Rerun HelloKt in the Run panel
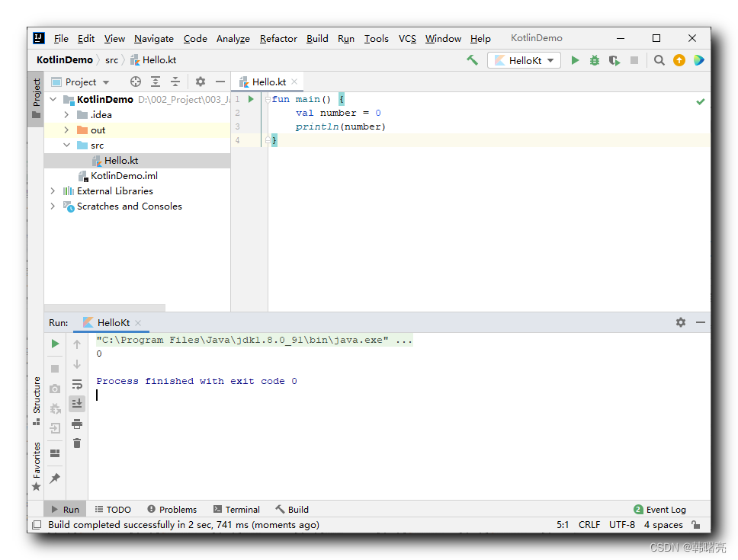Image resolution: width=738 pixels, height=560 pixels. pyautogui.click(x=55, y=344)
